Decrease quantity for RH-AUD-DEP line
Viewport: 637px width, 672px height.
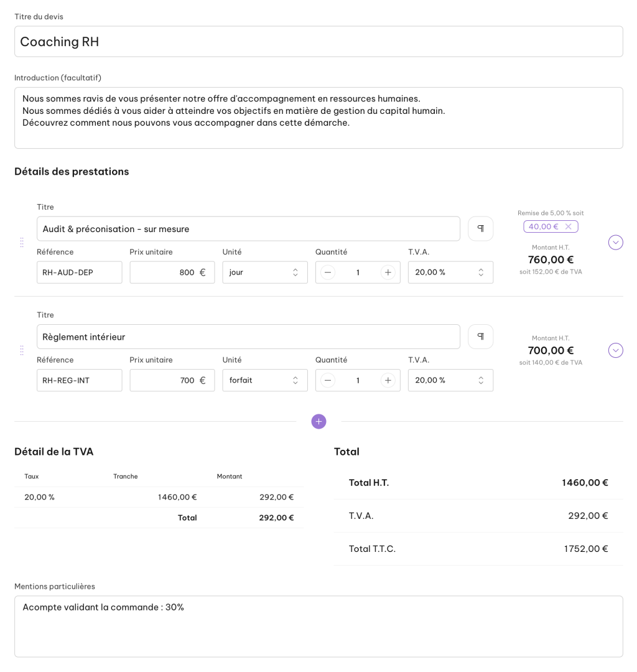click(328, 273)
